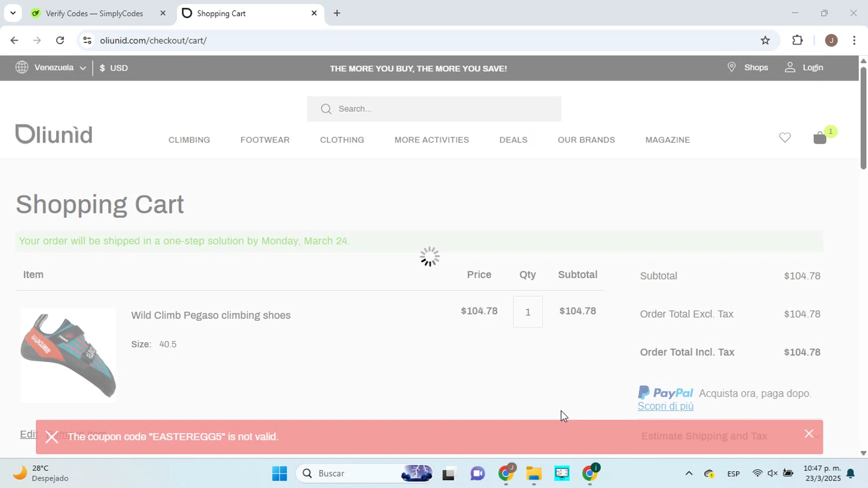Click the Login account link

804,68
